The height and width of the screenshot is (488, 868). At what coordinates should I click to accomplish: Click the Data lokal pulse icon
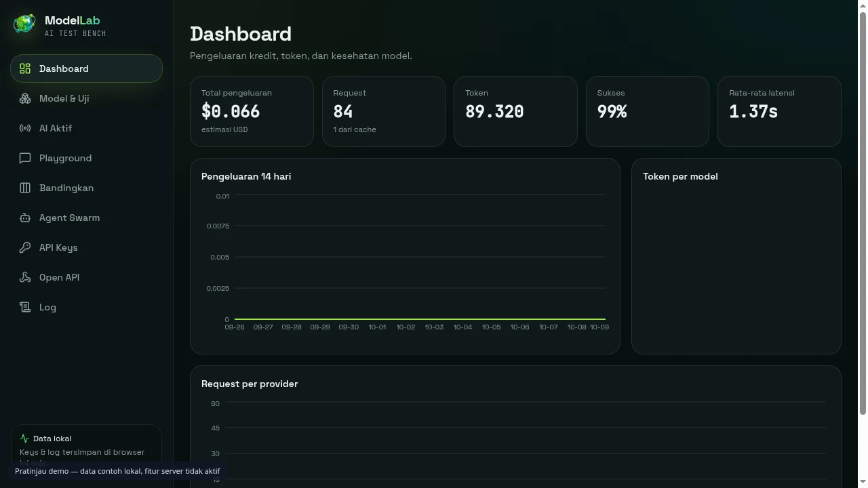[x=24, y=439]
